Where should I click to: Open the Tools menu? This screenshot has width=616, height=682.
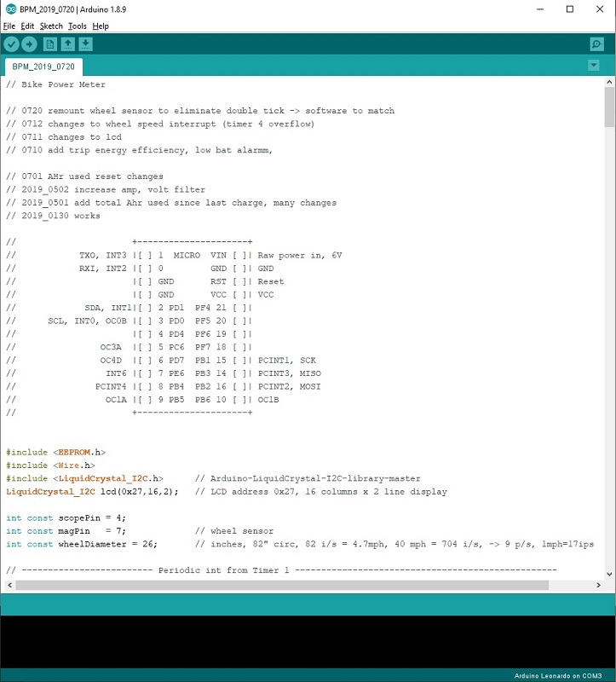point(78,26)
